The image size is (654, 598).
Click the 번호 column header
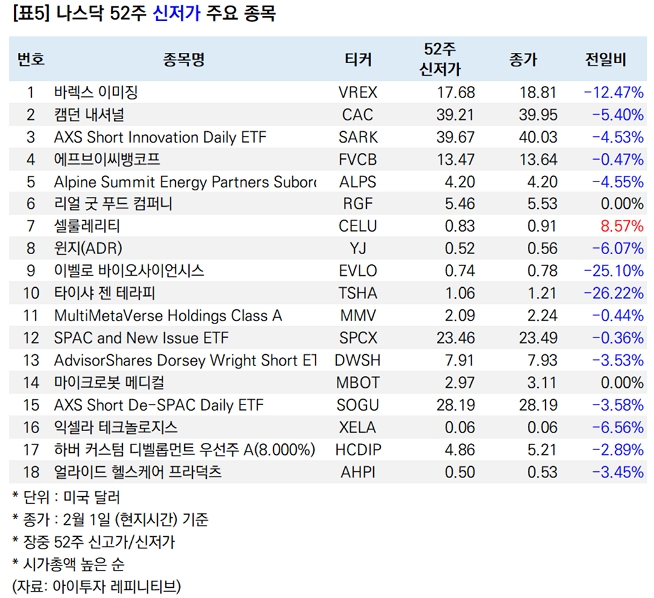point(31,59)
